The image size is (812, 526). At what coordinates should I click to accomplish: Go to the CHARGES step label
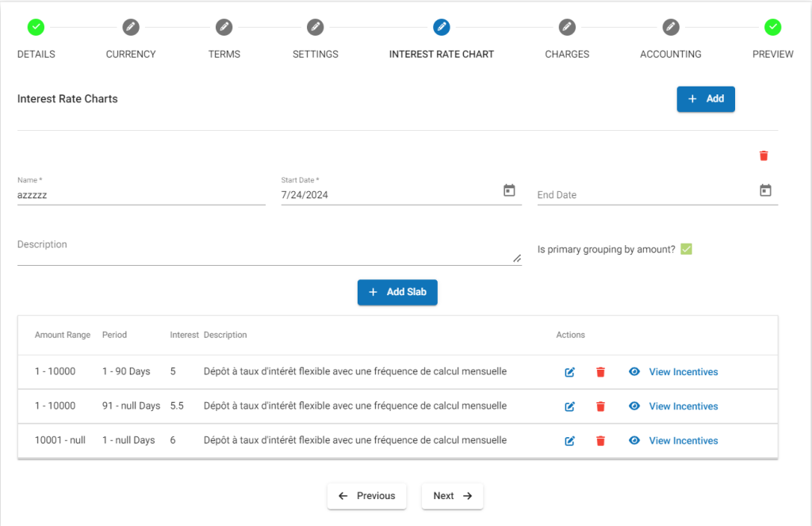(567, 54)
